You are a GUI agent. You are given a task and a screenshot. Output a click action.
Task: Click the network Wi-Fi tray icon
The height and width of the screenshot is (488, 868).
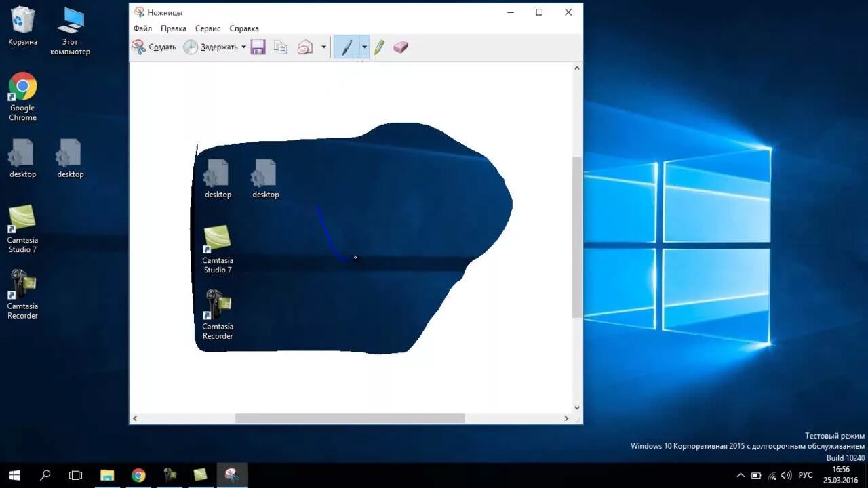tap(772, 475)
